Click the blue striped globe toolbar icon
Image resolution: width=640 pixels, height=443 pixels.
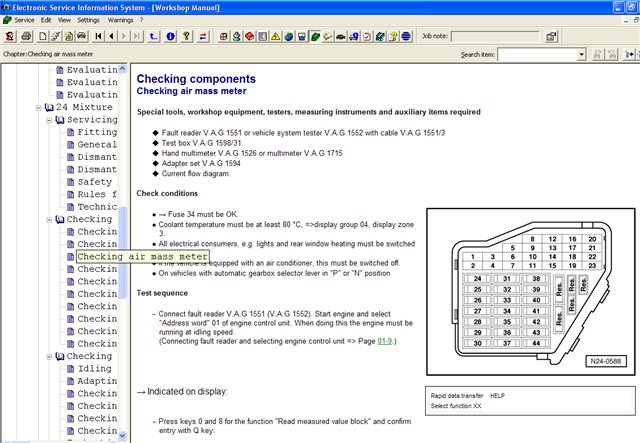pos(406,36)
